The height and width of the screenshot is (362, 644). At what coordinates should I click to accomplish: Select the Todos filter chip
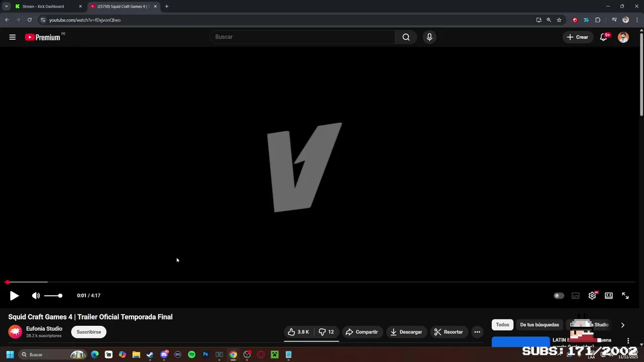[503, 325]
